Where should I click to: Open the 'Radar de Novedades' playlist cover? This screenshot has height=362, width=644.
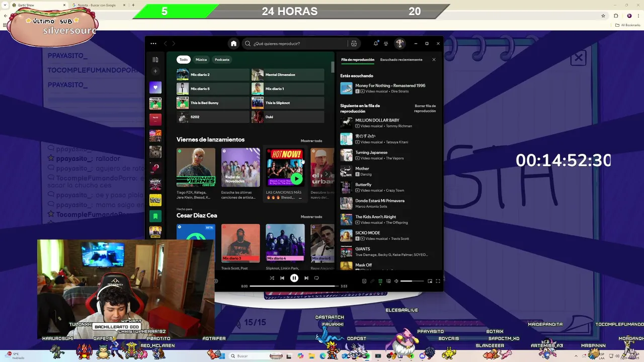pyautogui.click(x=240, y=167)
